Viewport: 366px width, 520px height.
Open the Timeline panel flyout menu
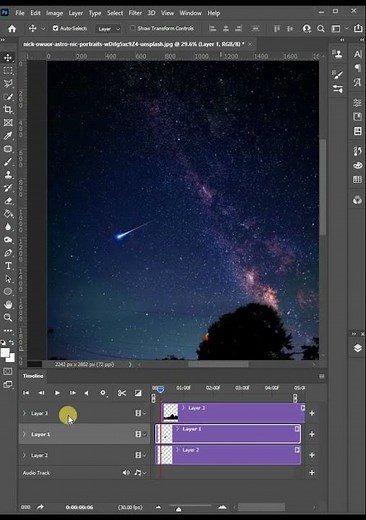click(322, 376)
